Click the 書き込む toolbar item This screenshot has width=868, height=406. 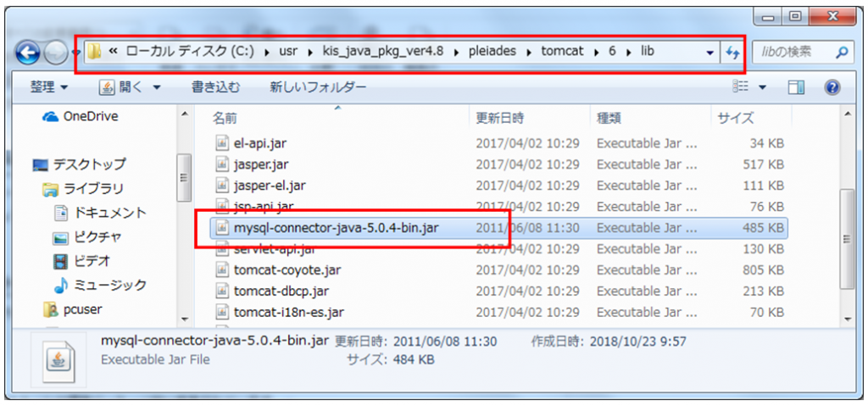(215, 87)
